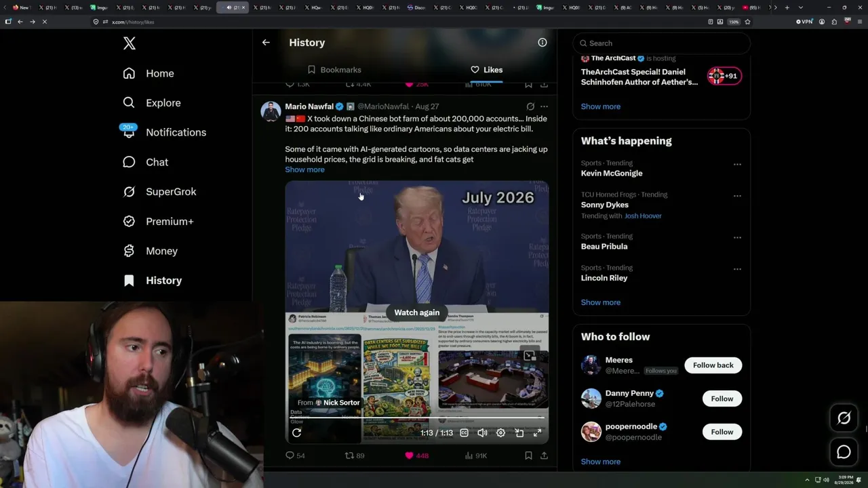The image size is (868, 488).
Task: Replay the video with the circular arrow
Action: [296, 432]
